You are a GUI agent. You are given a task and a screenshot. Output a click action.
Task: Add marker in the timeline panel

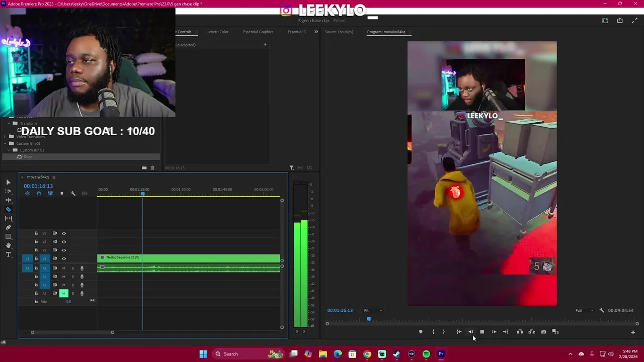pos(62,194)
